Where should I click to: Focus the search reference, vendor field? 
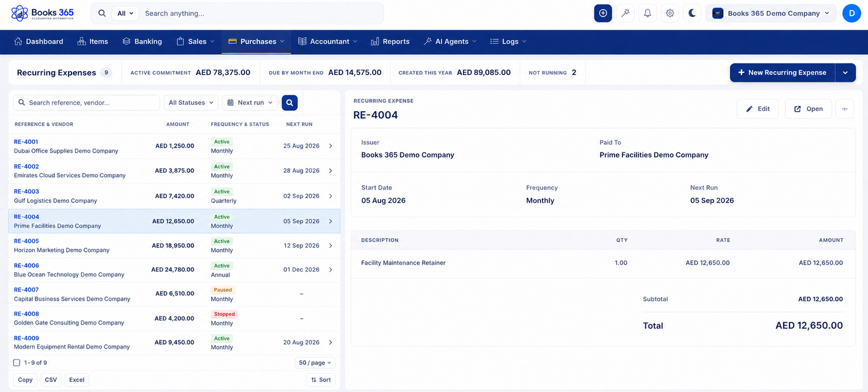pos(87,103)
